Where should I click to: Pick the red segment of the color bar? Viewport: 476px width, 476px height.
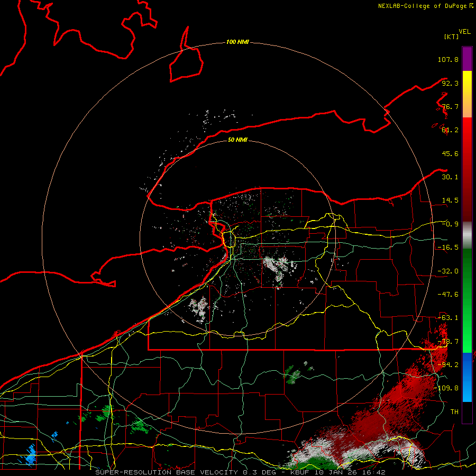click(x=467, y=169)
